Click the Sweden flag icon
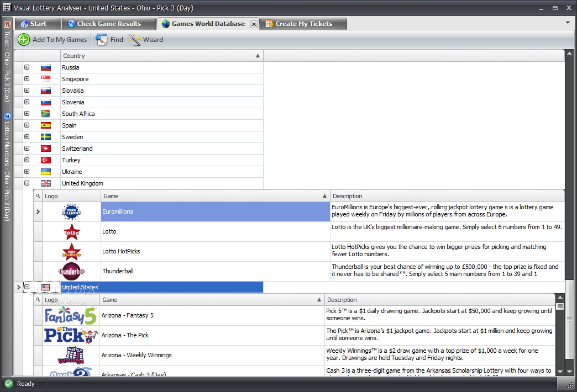This screenshot has width=577, height=392. (46, 137)
